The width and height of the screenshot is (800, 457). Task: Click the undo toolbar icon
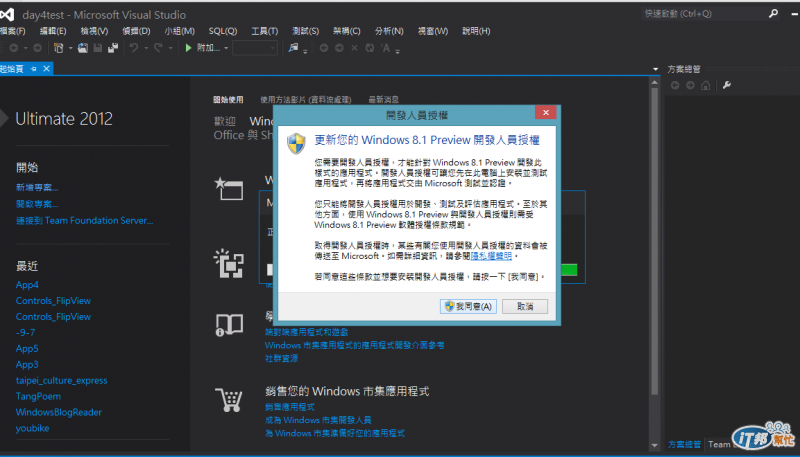point(134,48)
